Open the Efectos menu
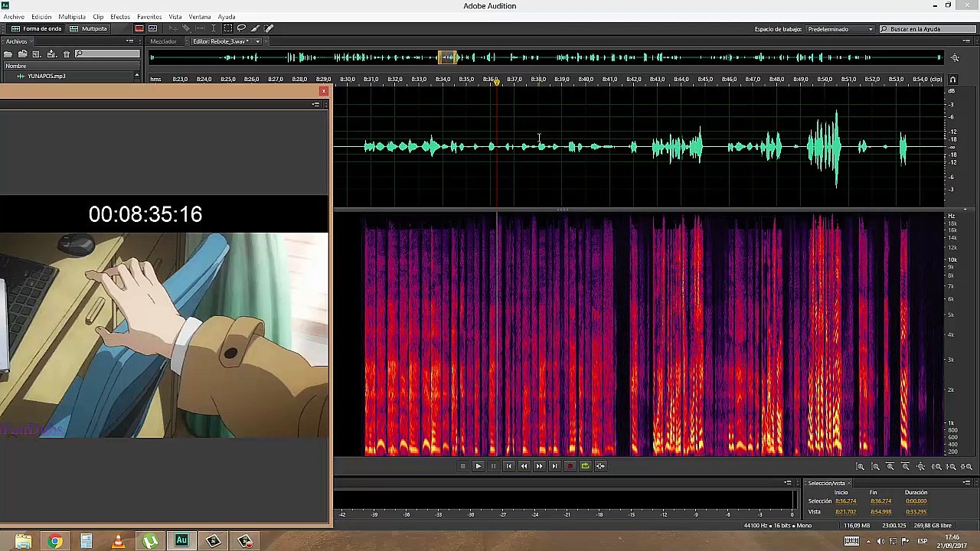 click(120, 17)
